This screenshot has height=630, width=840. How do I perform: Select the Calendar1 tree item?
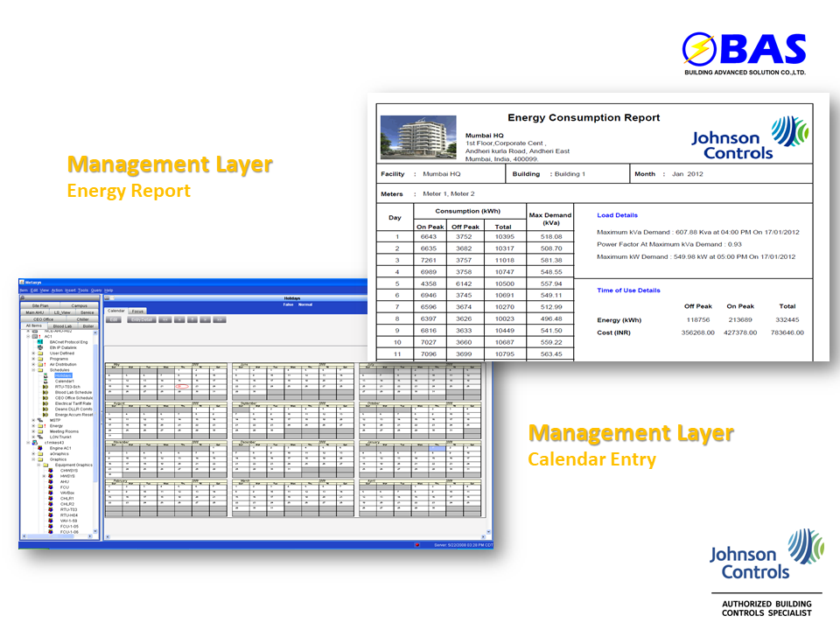tap(64, 381)
